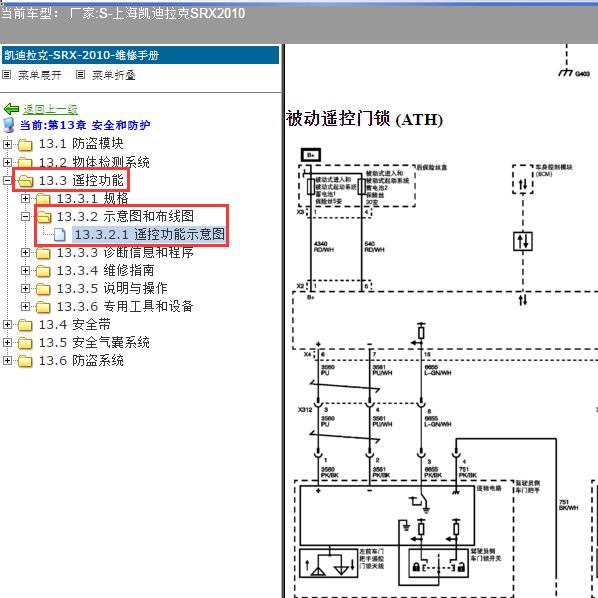
Task: Click the X312 connector label
Action: (x=305, y=410)
